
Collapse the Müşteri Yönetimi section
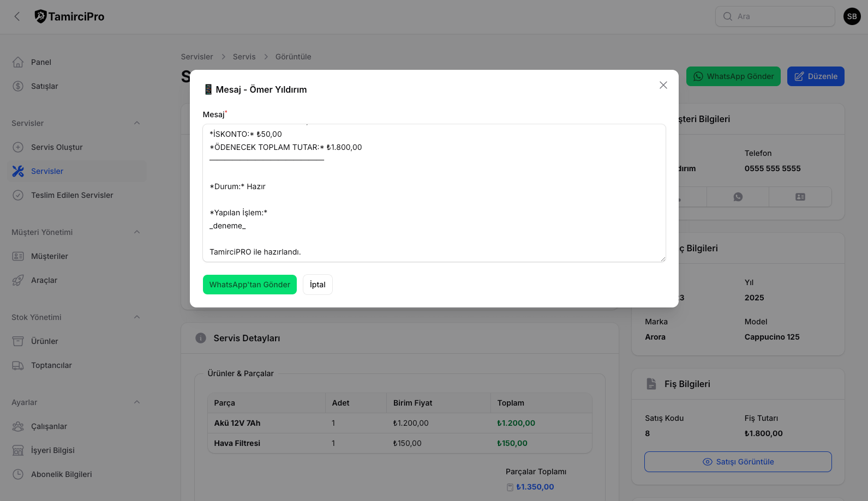(x=137, y=232)
